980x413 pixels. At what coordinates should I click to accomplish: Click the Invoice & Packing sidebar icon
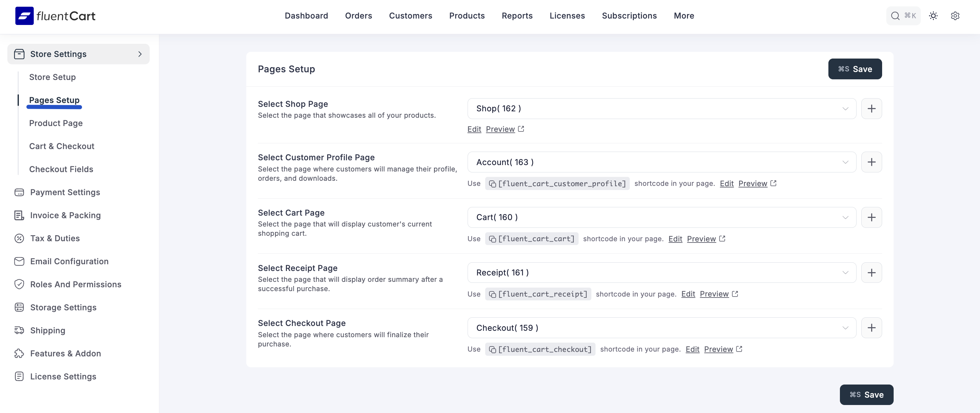tap(20, 215)
